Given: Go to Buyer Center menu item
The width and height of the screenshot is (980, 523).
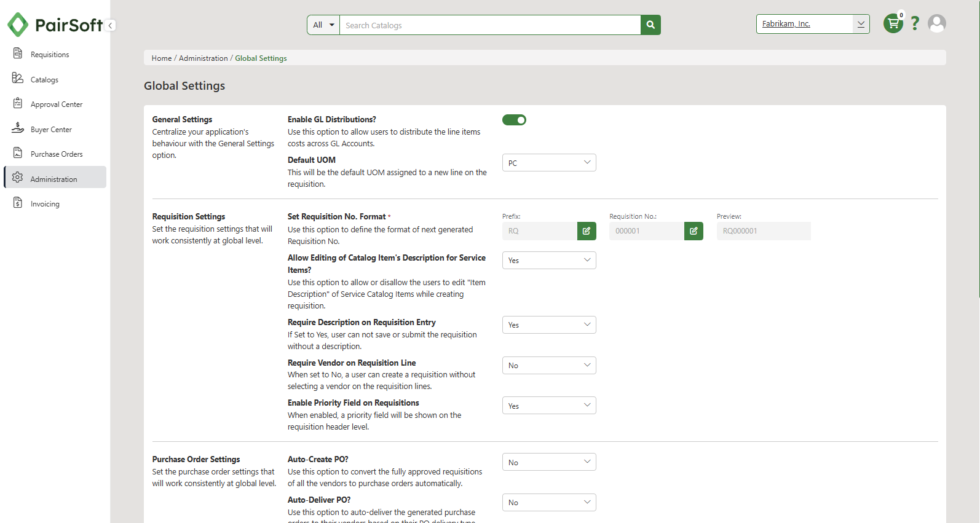Looking at the screenshot, I should 51,130.
